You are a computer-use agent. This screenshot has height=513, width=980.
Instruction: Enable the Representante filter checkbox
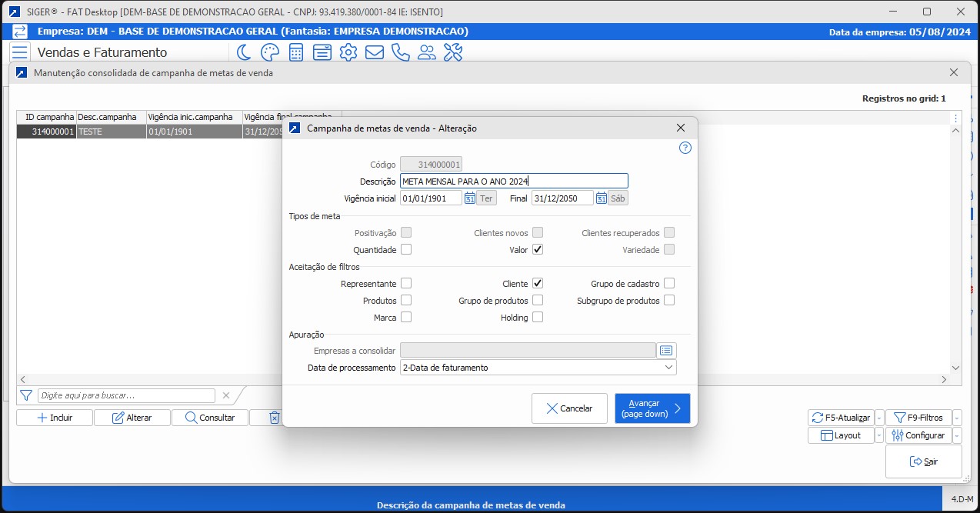(x=406, y=284)
